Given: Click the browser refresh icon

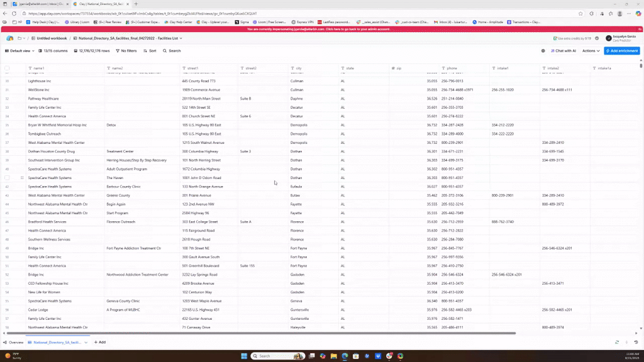Looking at the screenshot, I should coord(14,13).
